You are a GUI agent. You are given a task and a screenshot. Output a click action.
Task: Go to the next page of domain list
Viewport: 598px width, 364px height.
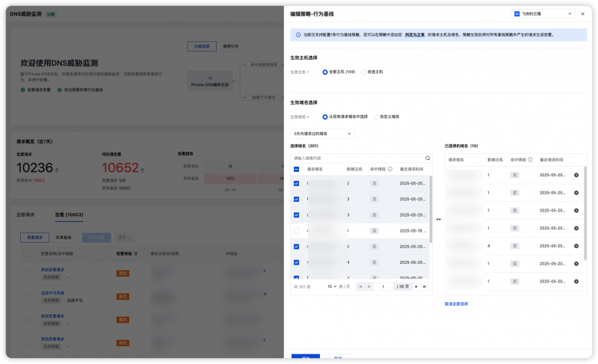click(x=416, y=286)
